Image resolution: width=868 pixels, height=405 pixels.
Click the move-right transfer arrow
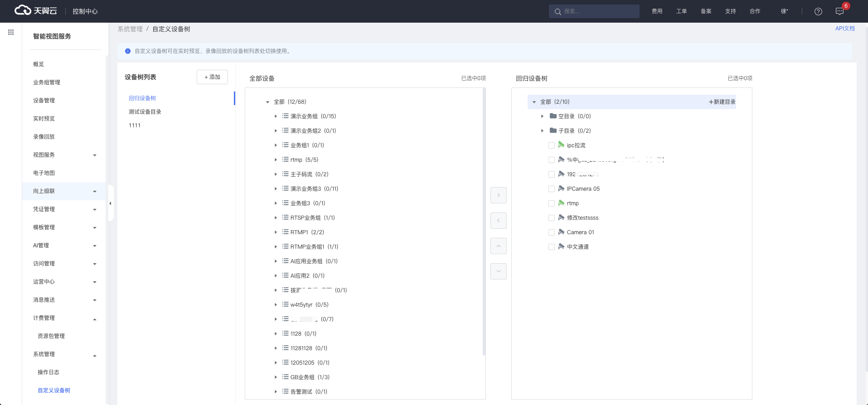(498, 195)
